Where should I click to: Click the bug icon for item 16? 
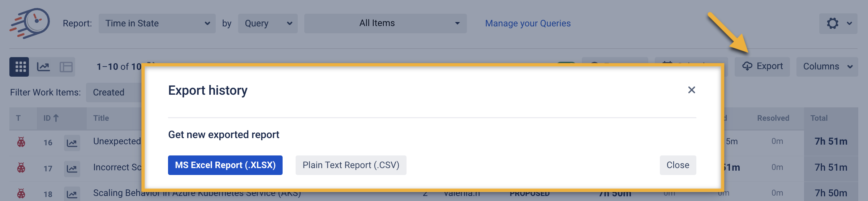point(21,142)
